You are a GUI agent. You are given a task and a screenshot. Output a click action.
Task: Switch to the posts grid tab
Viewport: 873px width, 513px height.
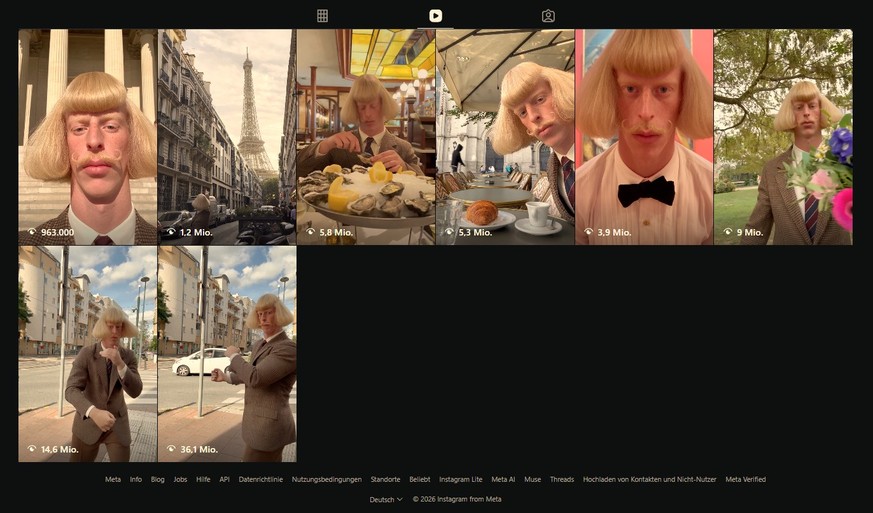(322, 16)
